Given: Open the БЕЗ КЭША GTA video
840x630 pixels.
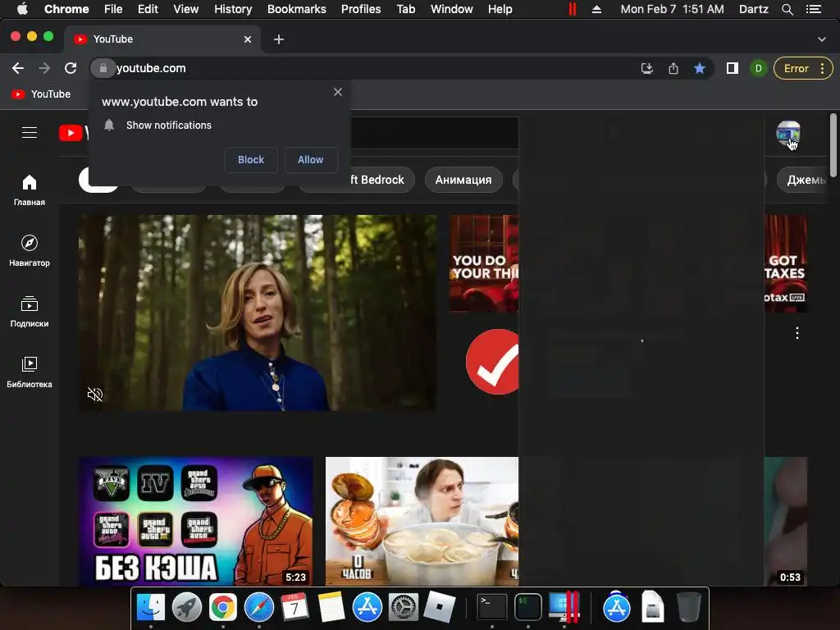Looking at the screenshot, I should [x=196, y=521].
